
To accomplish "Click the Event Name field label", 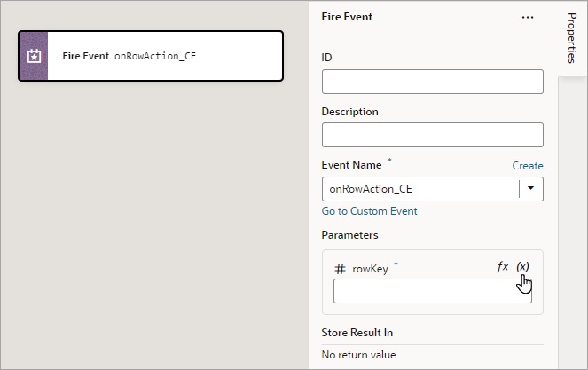I will (351, 165).
